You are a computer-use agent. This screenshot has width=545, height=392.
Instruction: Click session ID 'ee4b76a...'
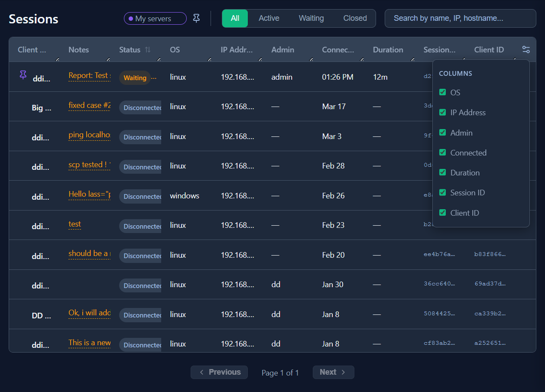pos(439,255)
